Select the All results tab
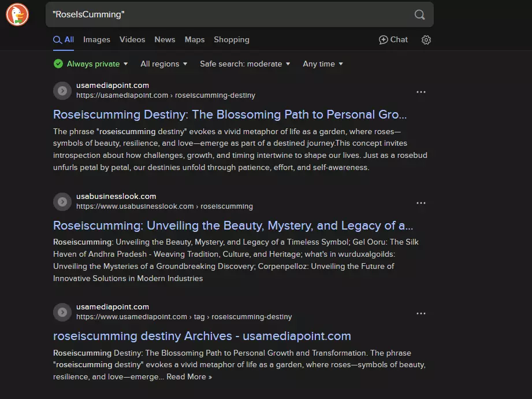 tap(64, 40)
